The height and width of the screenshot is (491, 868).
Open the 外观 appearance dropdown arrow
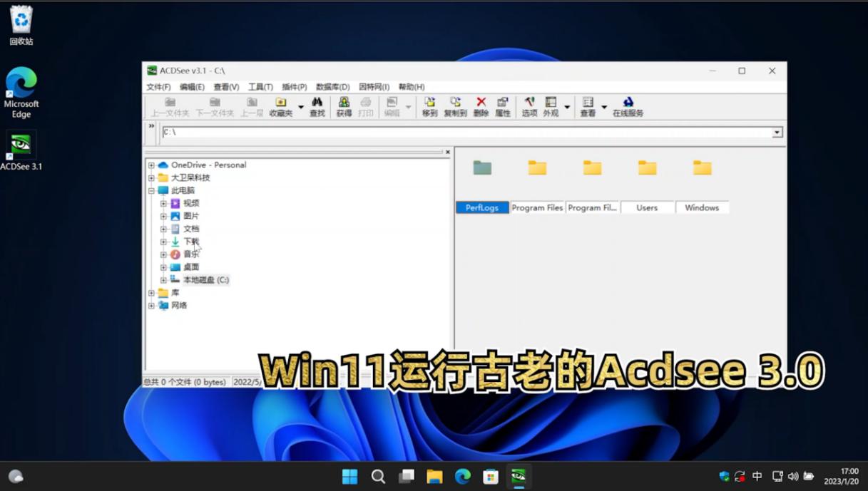[567, 107]
